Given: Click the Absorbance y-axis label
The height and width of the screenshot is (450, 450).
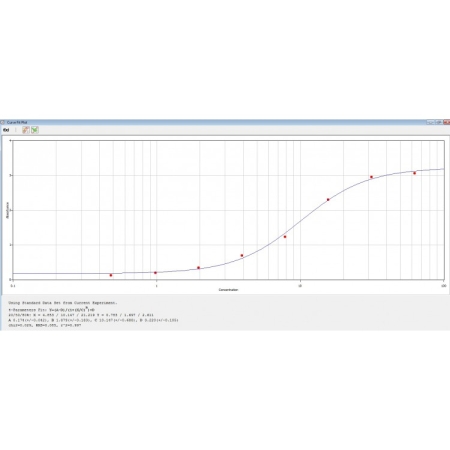Looking at the screenshot, I should (7, 210).
